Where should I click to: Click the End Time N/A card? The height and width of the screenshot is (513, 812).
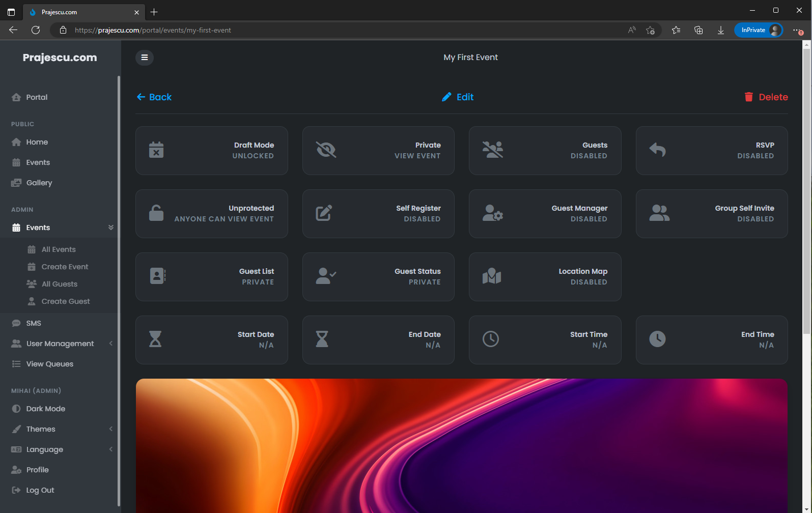pyautogui.click(x=712, y=340)
